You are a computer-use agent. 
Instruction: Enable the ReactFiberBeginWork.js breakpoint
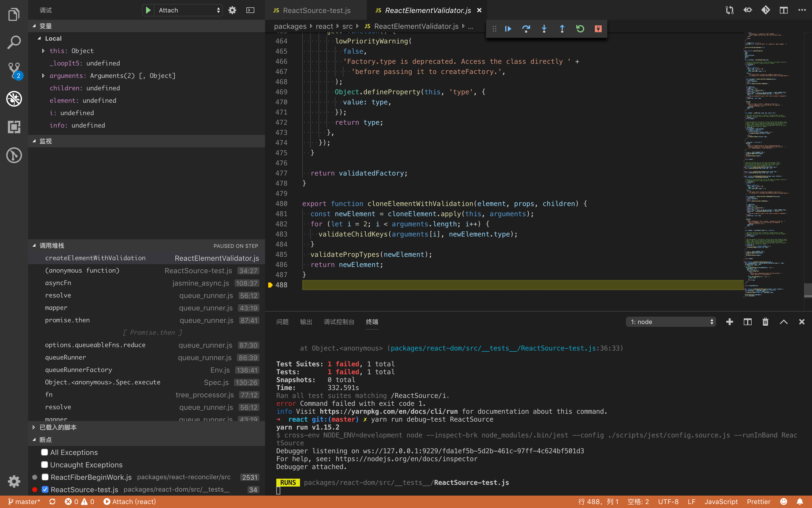(x=45, y=477)
